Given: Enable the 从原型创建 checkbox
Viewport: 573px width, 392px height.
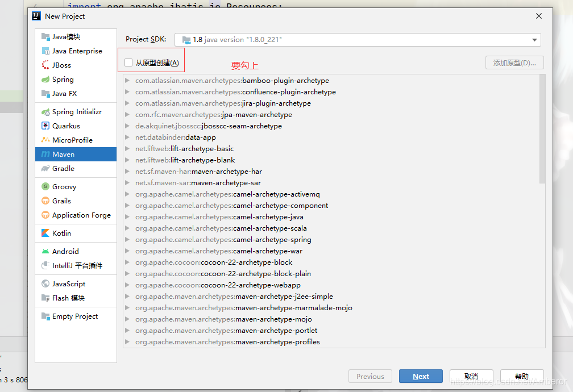Looking at the screenshot, I should coord(128,63).
